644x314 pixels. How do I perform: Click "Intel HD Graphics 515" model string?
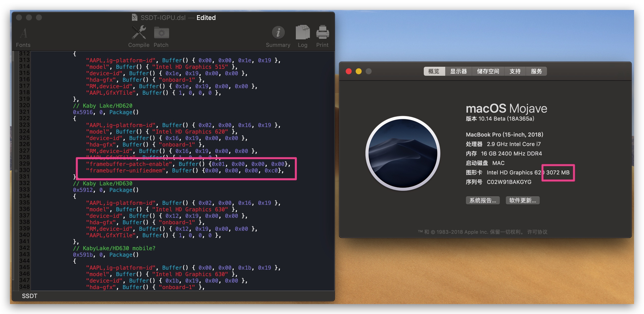(x=190, y=67)
